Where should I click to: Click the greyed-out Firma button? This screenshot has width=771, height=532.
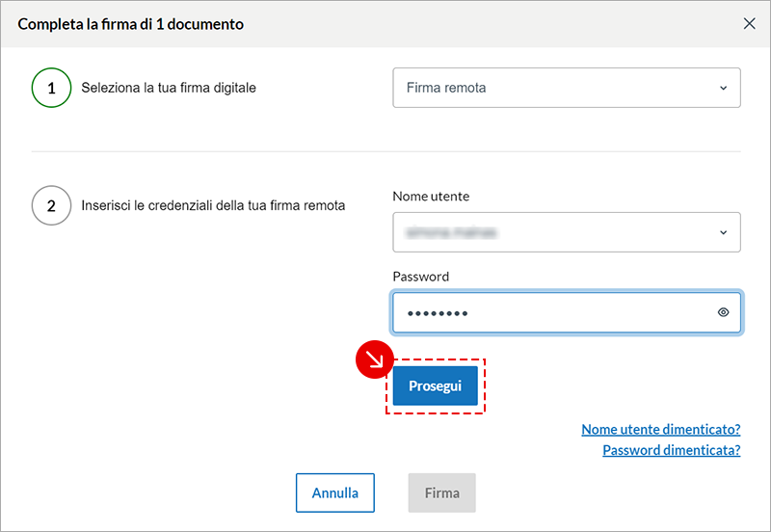click(x=442, y=492)
